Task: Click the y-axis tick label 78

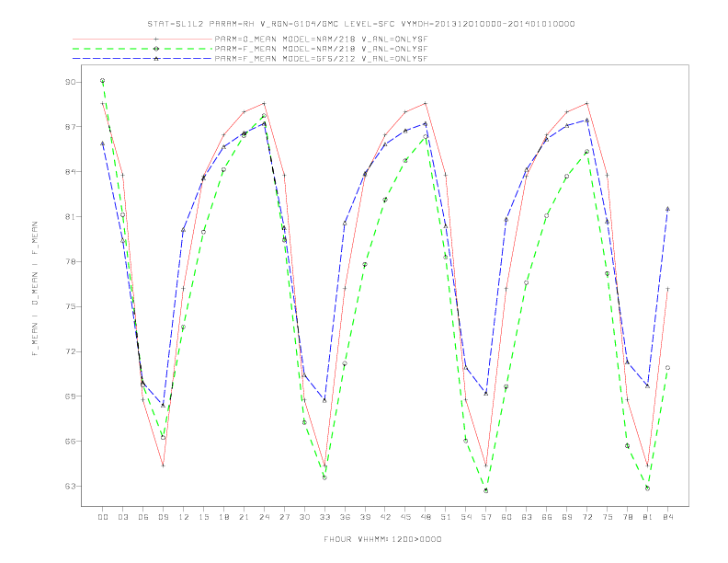Action: pyautogui.click(x=71, y=262)
